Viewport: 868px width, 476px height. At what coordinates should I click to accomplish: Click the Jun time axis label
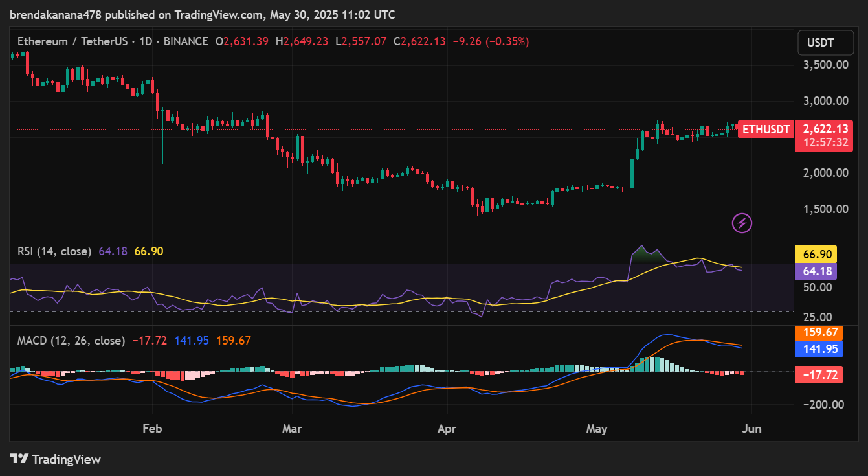pos(751,429)
